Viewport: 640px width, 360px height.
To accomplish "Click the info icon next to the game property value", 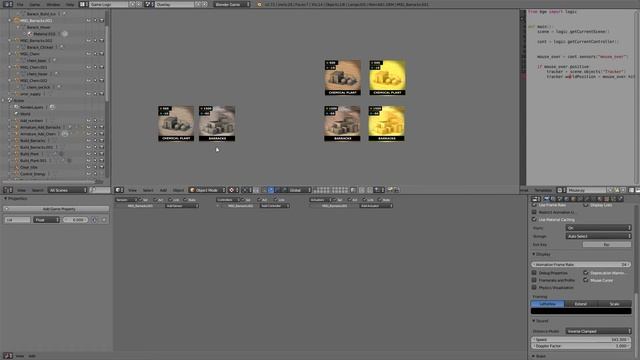I will [x=94, y=220].
